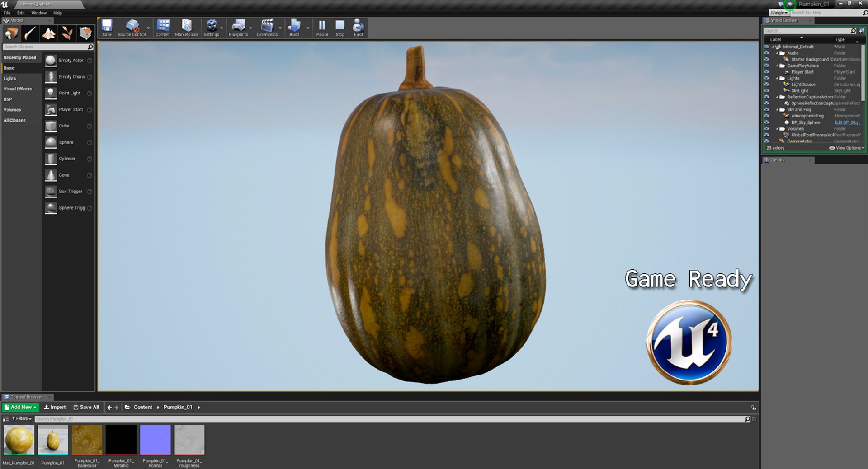Viewport: 868px width, 469px height.
Task: Open the Add New dropdown
Action: [x=20, y=407]
